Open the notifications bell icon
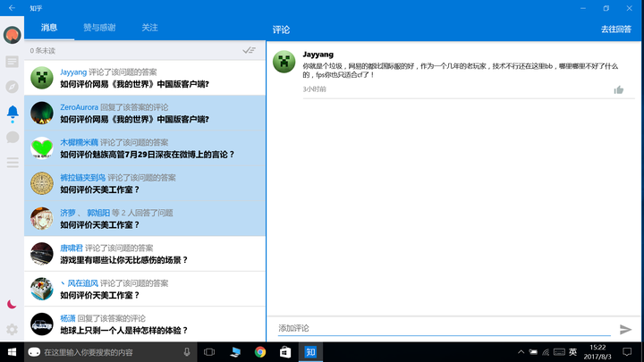Viewport: 644px width, 362px height. [x=13, y=113]
